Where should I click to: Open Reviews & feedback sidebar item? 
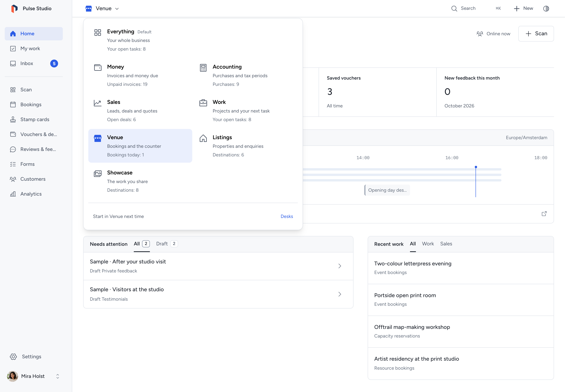[x=34, y=149]
